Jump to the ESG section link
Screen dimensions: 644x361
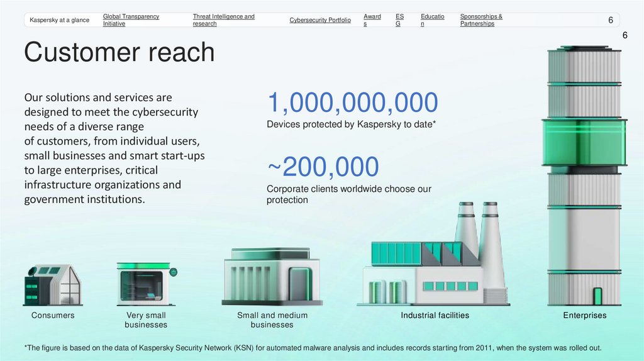point(399,20)
